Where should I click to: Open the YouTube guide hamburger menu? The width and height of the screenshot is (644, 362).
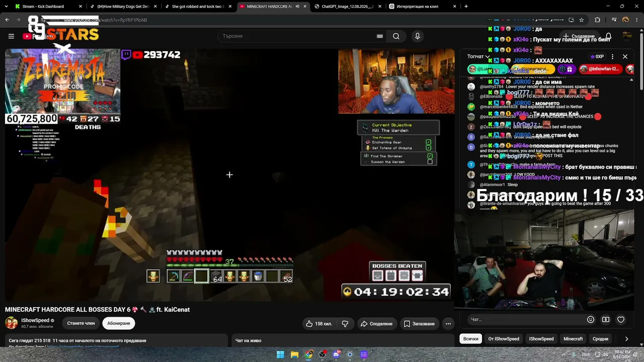click(11, 36)
